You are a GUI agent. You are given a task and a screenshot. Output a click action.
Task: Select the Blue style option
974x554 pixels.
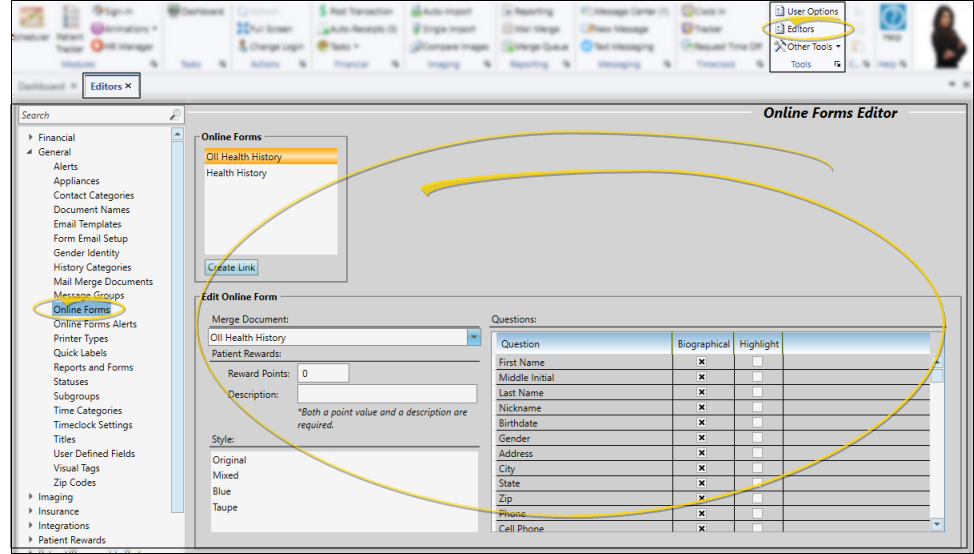[222, 492]
